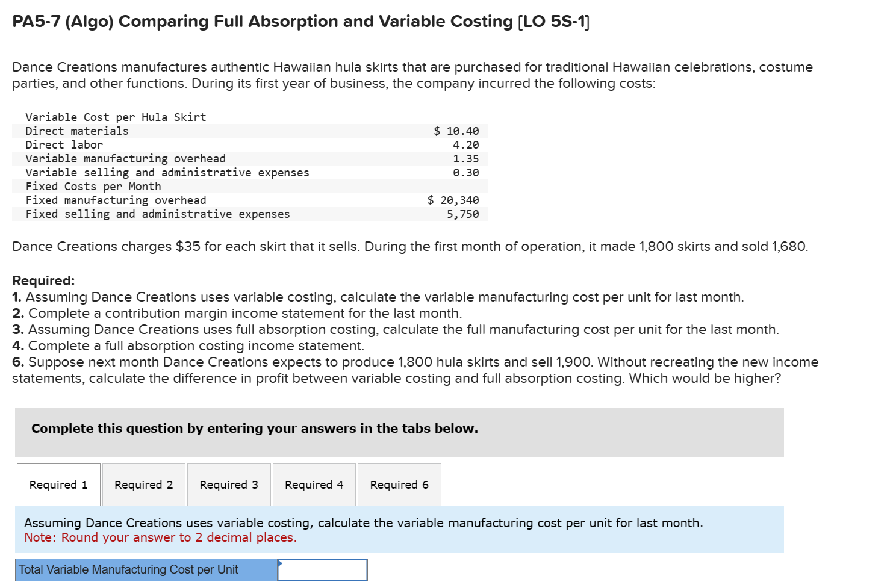Switch to the Required 1 tab

(x=58, y=484)
